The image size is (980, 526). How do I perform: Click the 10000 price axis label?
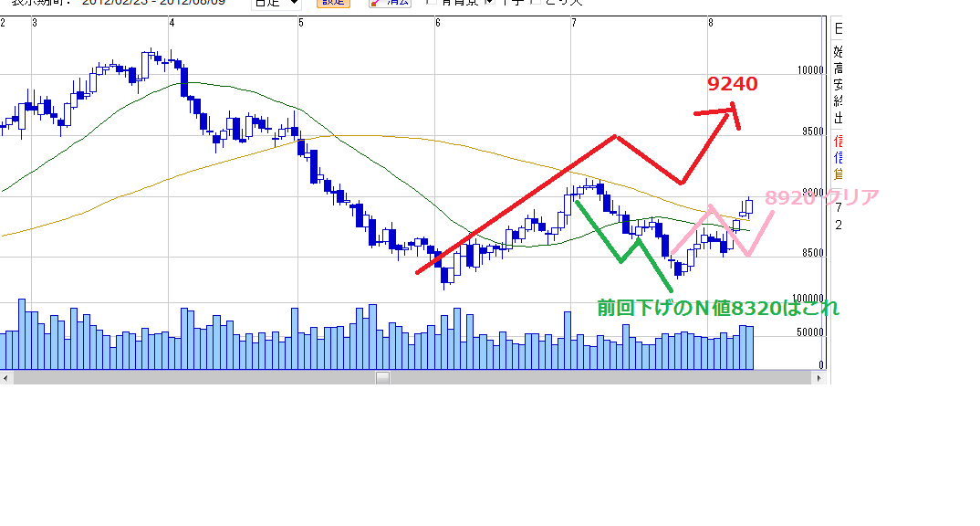[x=810, y=70]
